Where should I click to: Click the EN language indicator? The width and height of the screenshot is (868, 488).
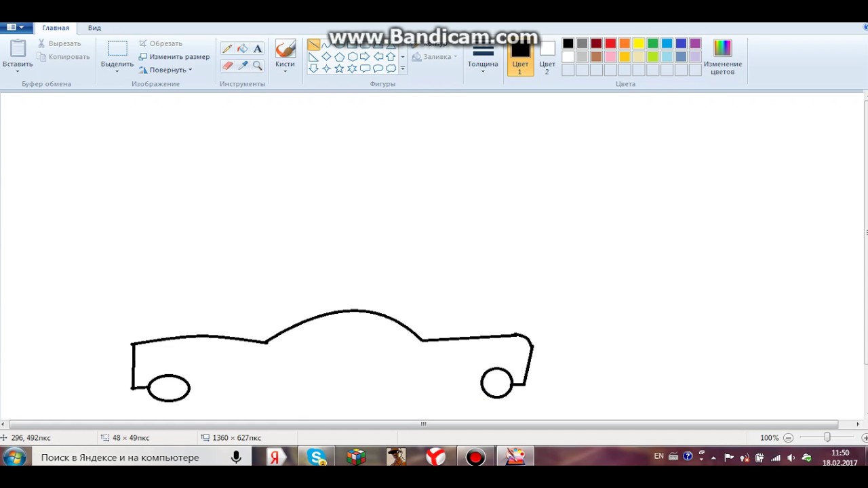[x=658, y=457]
